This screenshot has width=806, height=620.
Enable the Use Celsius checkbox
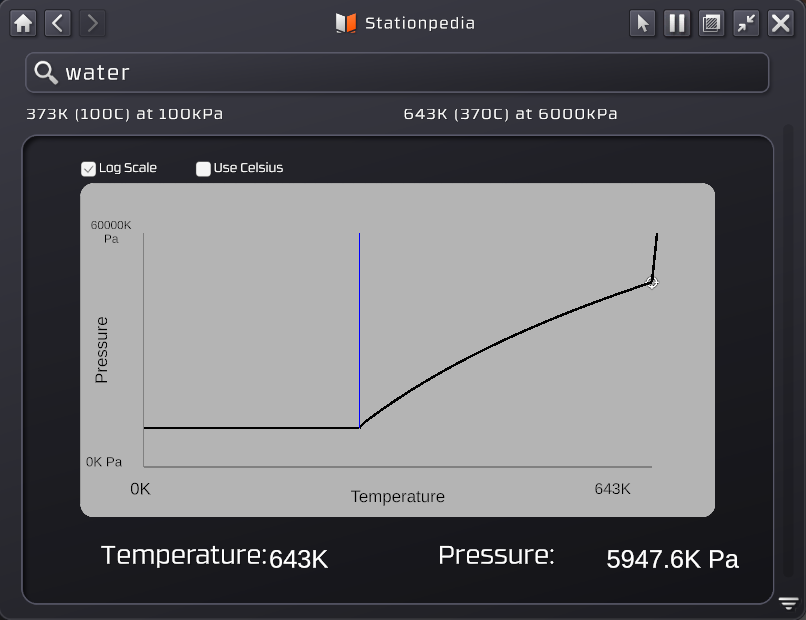(x=203, y=169)
